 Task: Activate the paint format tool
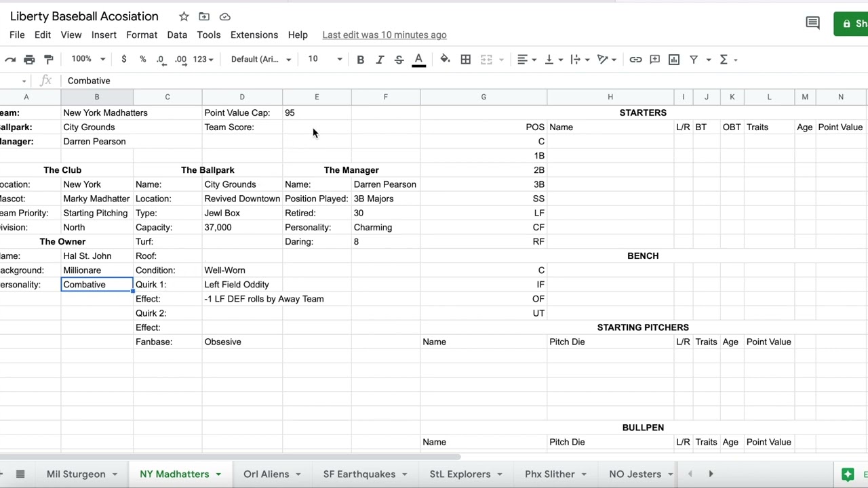tap(48, 60)
